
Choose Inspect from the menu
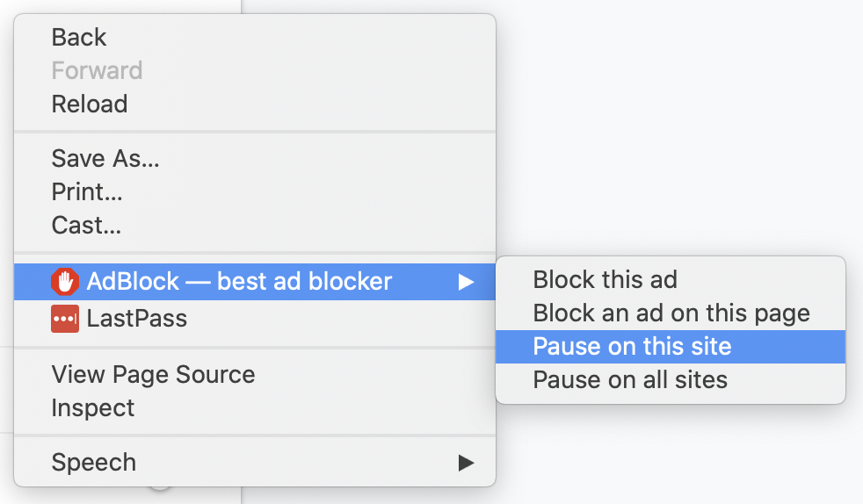[92, 408]
